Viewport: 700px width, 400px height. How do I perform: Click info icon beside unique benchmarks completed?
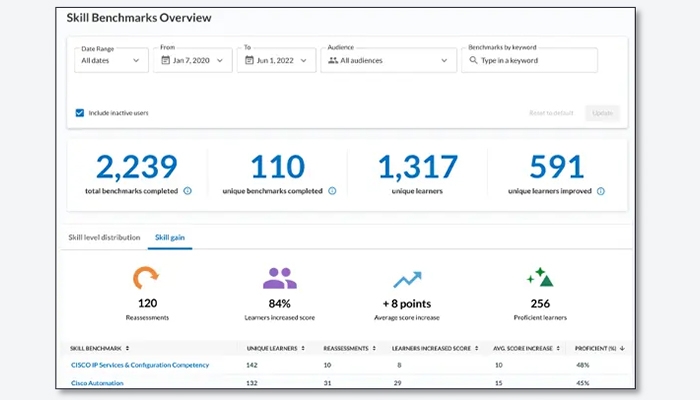(x=332, y=190)
